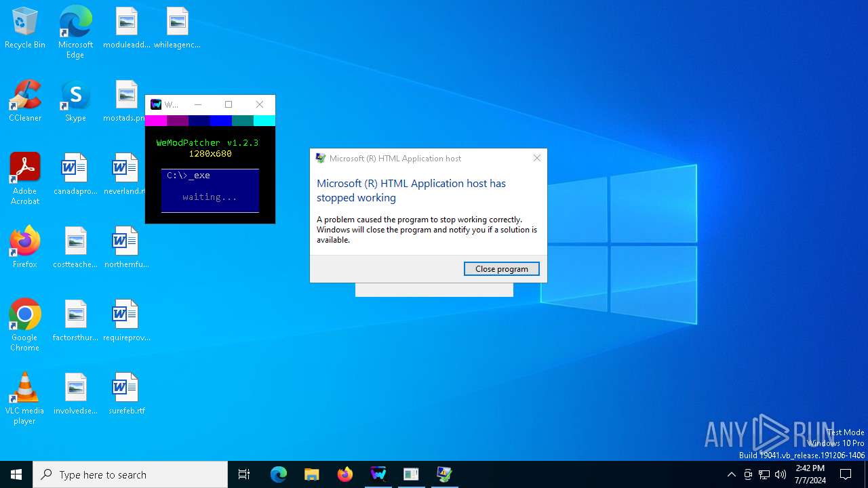Click the WeMod icon in patcher title bar
868x488 pixels.
[156, 104]
